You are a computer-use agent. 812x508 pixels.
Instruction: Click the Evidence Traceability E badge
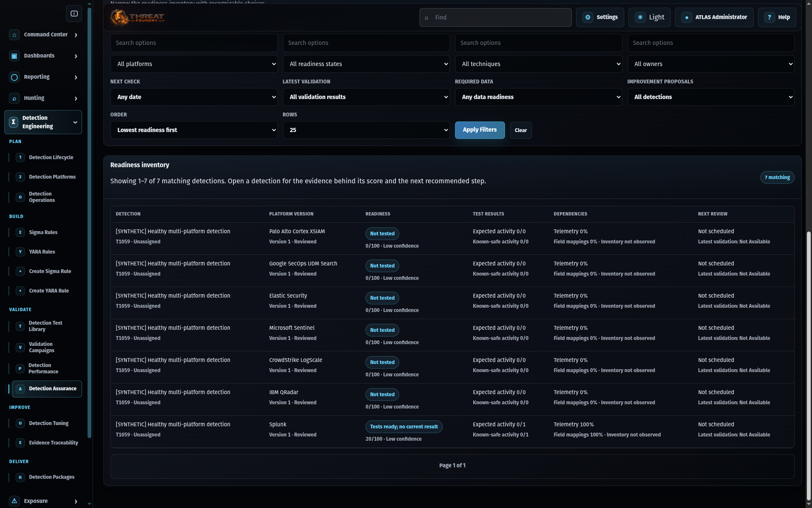click(20, 443)
